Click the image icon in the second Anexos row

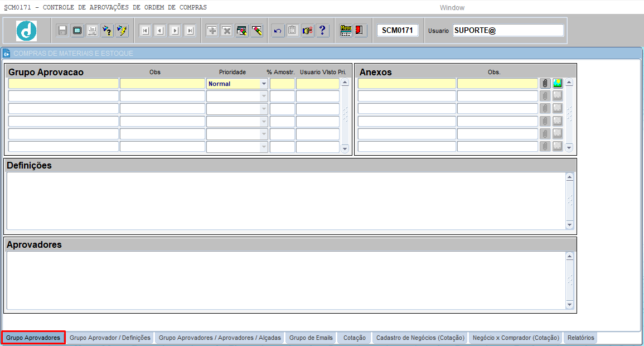pyautogui.click(x=558, y=96)
